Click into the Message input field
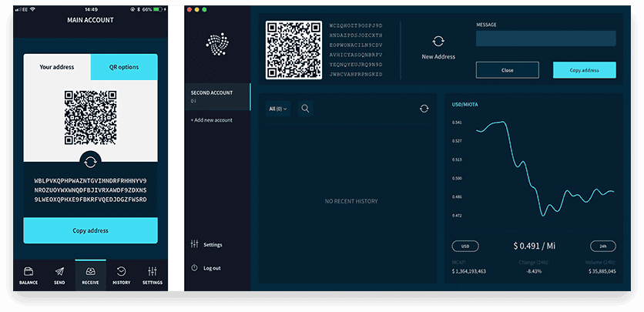 (x=546, y=39)
